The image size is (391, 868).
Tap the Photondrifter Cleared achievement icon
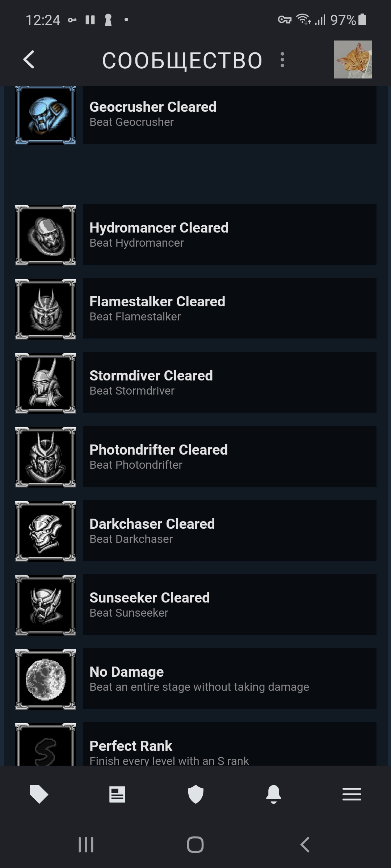pyautogui.click(x=46, y=457)
